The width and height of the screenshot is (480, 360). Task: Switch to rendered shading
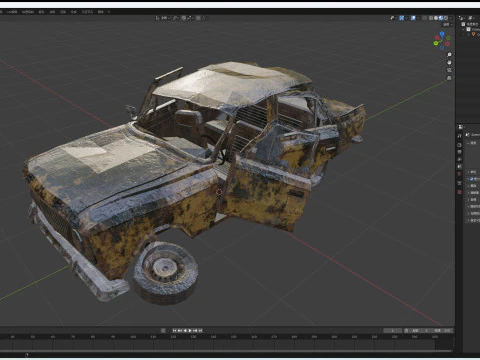coord(446,18)
